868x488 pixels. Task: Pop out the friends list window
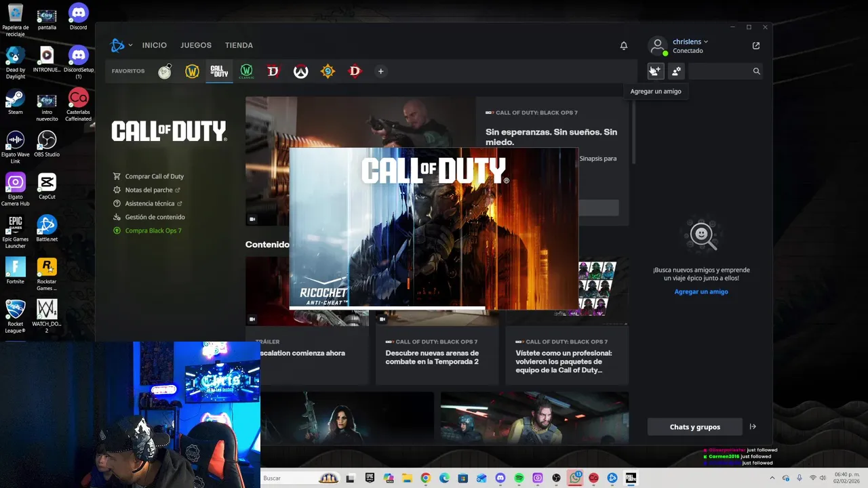coord(756,45)
